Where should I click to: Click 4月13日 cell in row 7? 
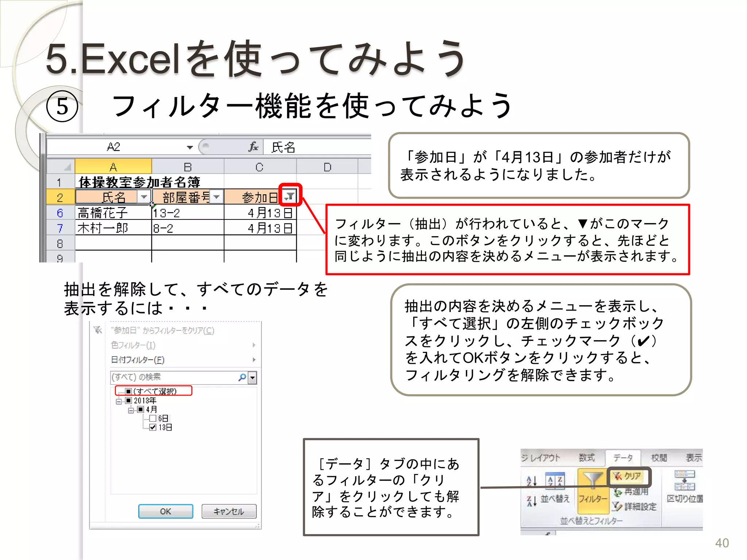pyautogui.click(x=260, y=228)
